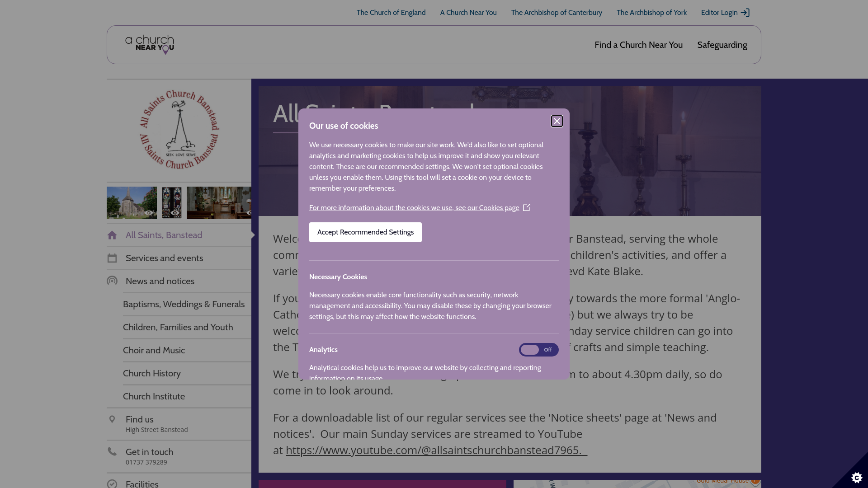Click eye icon on stained glass thumbnail

coord(175,213)
